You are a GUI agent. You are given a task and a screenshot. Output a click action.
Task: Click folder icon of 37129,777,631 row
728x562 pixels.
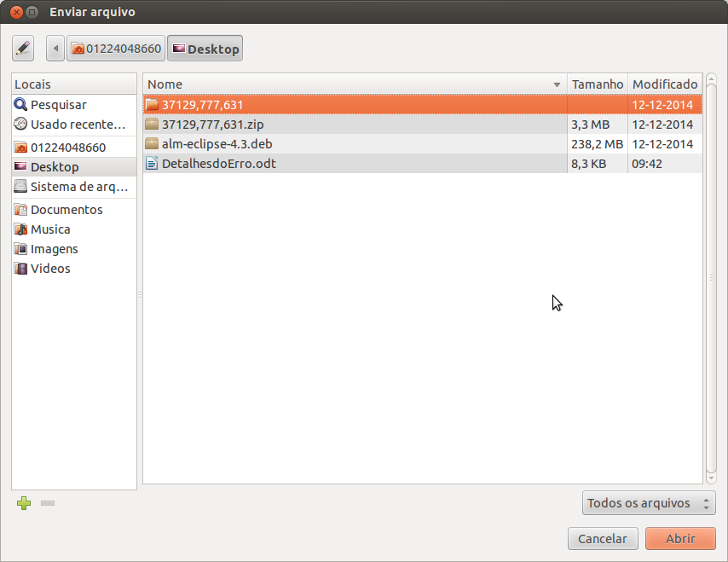tap(152, 105)
